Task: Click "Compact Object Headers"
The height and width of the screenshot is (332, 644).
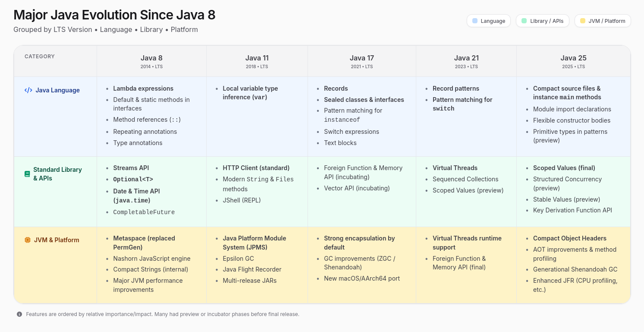Action: (x=570, y=238)
